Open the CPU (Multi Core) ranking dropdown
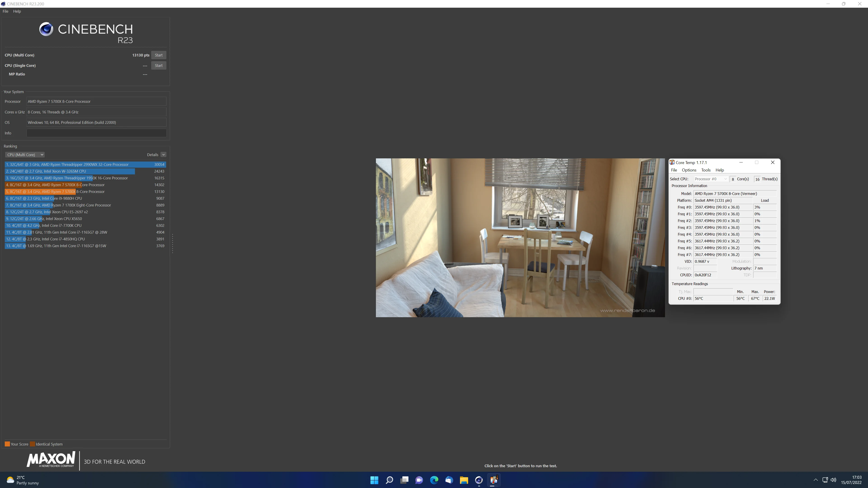The height and width of the screenshot is (488, 868). coord(25,155)
